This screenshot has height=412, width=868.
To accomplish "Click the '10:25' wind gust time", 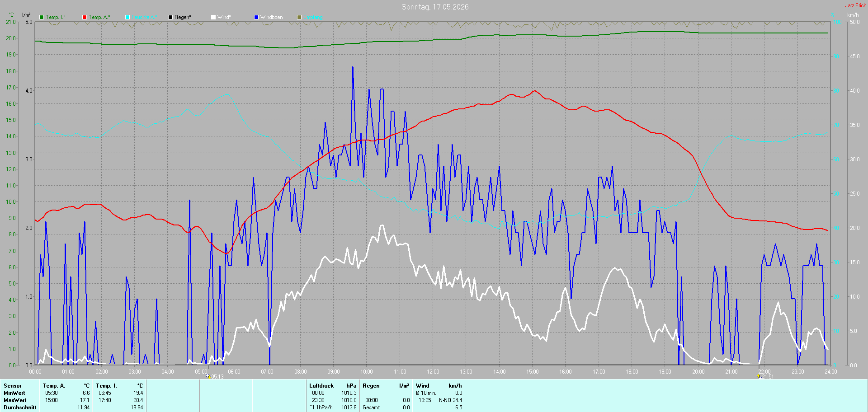I will (x=425, y=400).
